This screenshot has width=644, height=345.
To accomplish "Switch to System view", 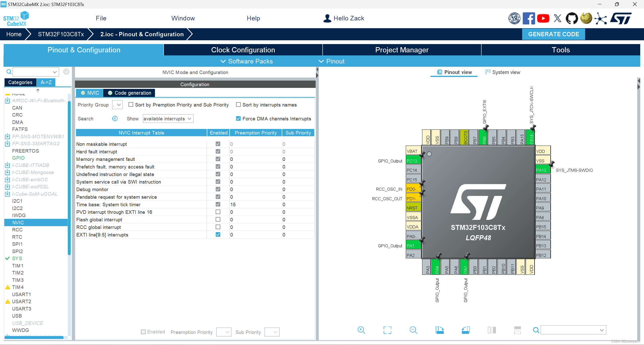I will [x=503, y=72].
